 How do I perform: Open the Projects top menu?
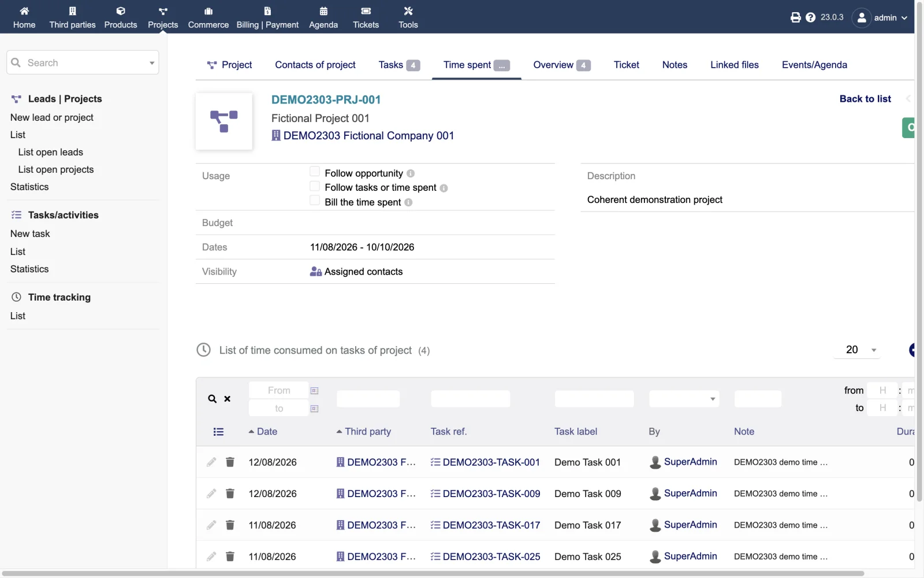[163, 17]
